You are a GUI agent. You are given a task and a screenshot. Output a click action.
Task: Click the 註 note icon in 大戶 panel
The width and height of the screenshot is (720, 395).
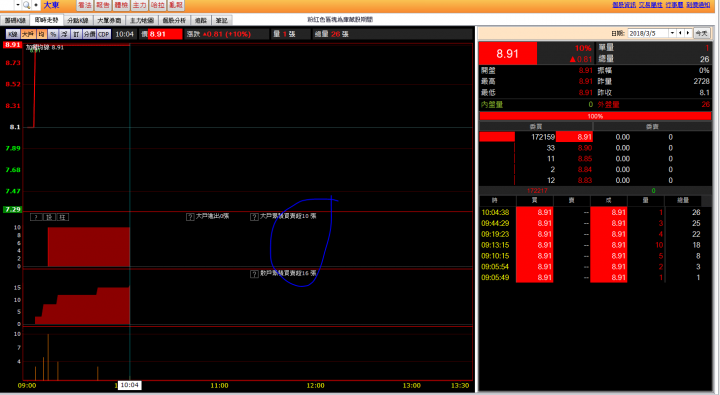62,217
